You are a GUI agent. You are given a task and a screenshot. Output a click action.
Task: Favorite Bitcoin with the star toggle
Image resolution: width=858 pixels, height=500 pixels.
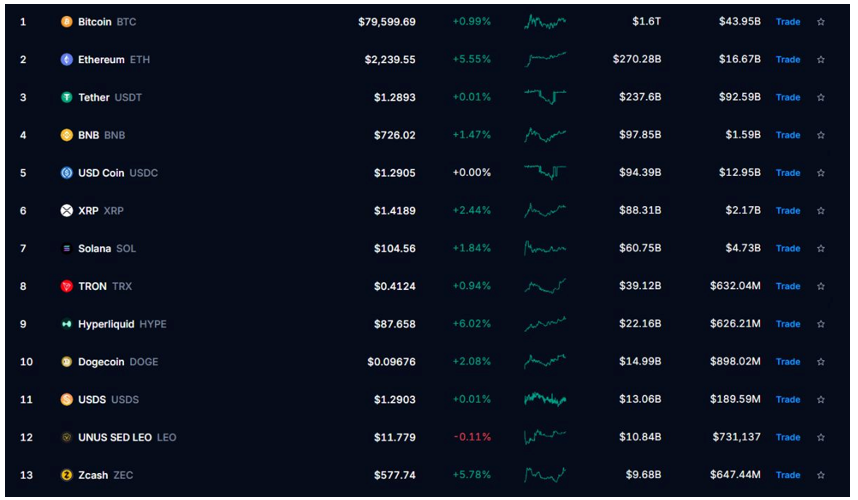(821, 22)
